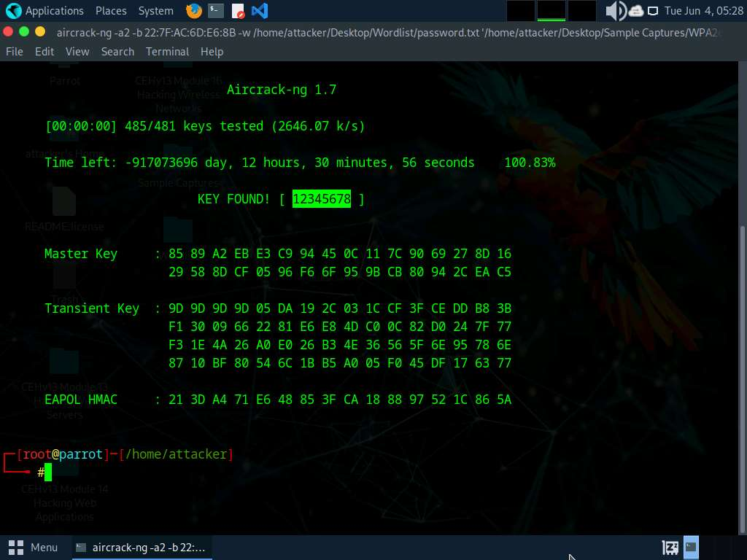Open the Applications menu
Viewport: 747px width, 560px height.
coord(44,11)
